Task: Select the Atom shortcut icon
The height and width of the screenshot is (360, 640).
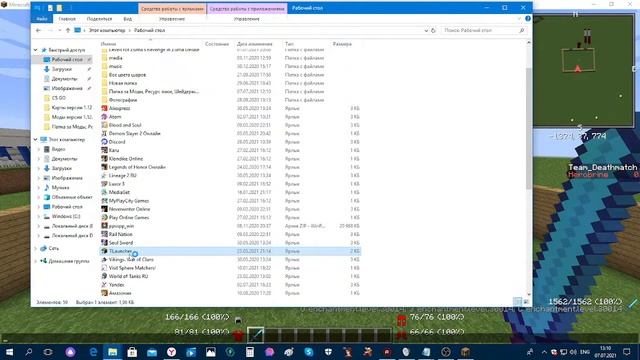Action: click(104, 117)
